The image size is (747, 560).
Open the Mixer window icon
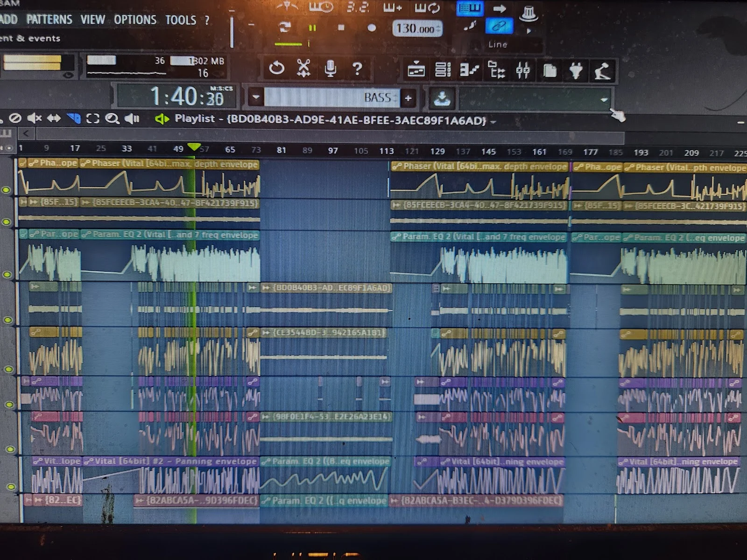(523, 70)
